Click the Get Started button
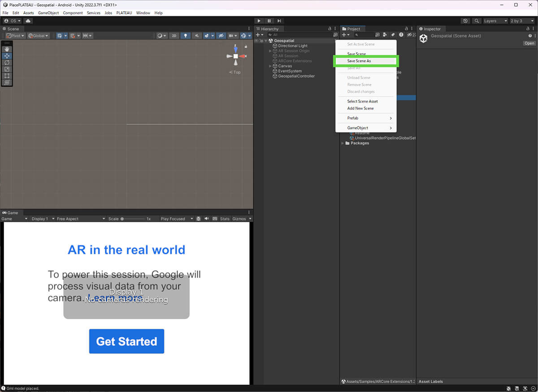 (x=126, y=341)
